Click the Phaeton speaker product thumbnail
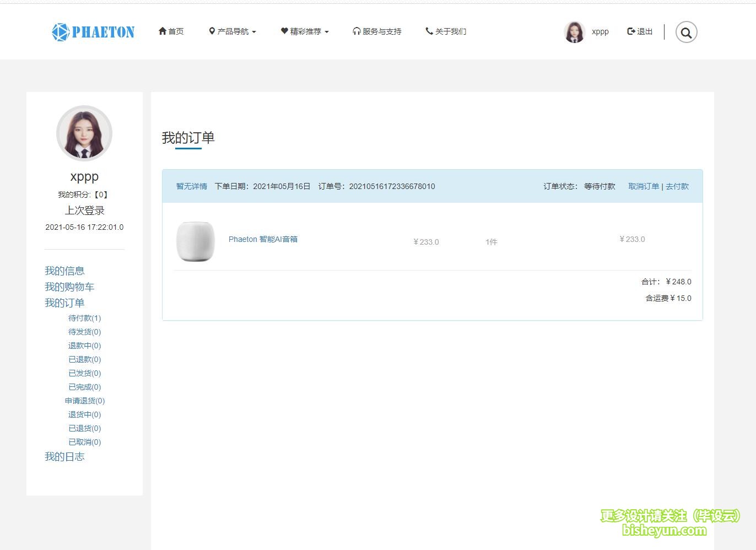Image resolution: width=756 pixels, height=550 pixels. pyautogui.click(x=195, y=241)
